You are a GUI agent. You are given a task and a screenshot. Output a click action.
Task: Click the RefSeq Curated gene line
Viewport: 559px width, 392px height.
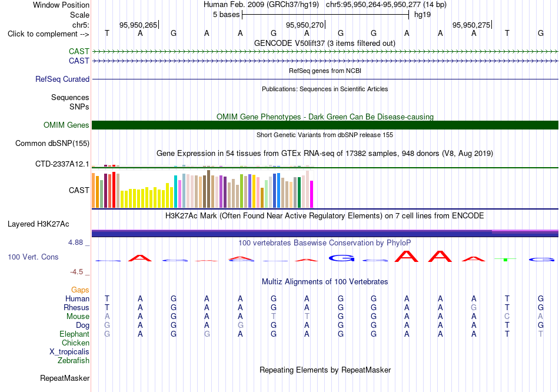point(325,79)
